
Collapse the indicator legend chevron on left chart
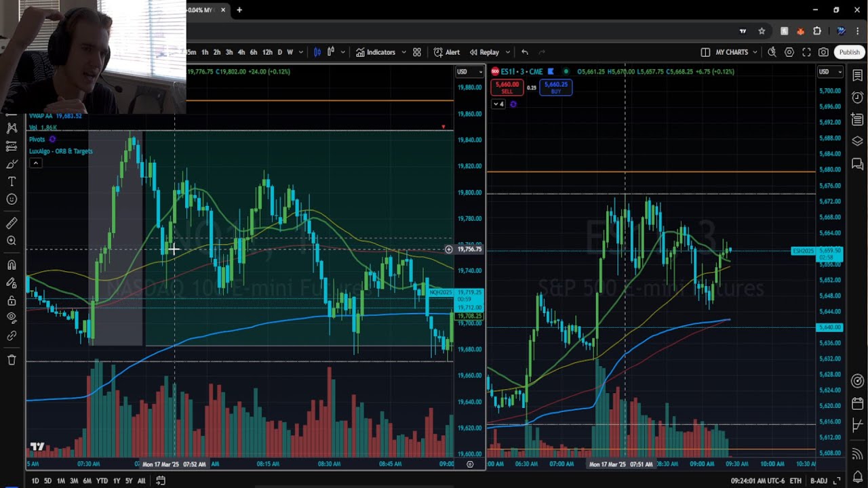click(x=35, y=163)
